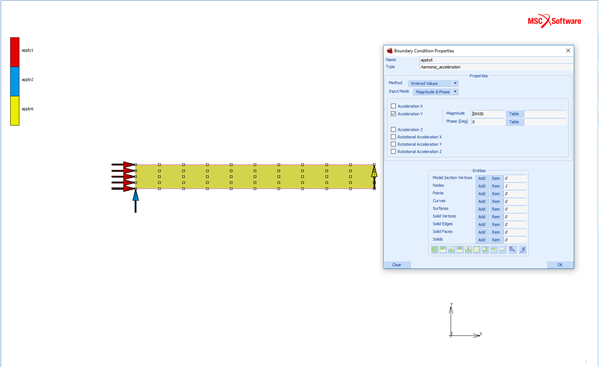
Task: Click the dark blue arrow pick icon
Action: click(512, 249)
